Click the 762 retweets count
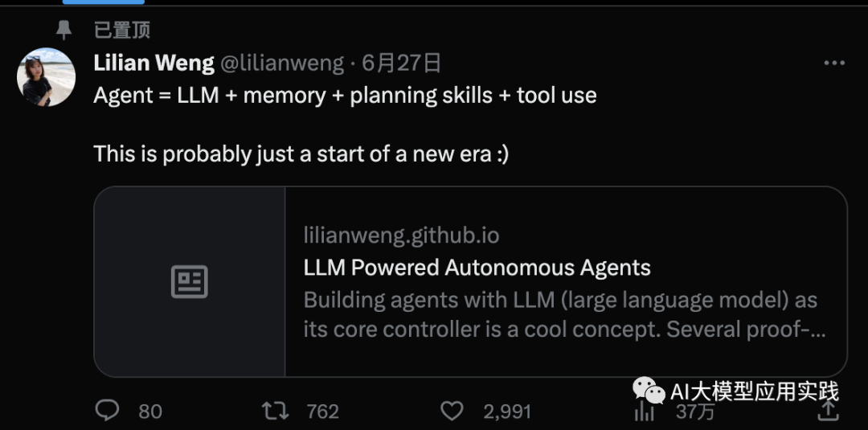Image resolution: width=868 pixels, height=430 pixels. [x=323, y=412]
